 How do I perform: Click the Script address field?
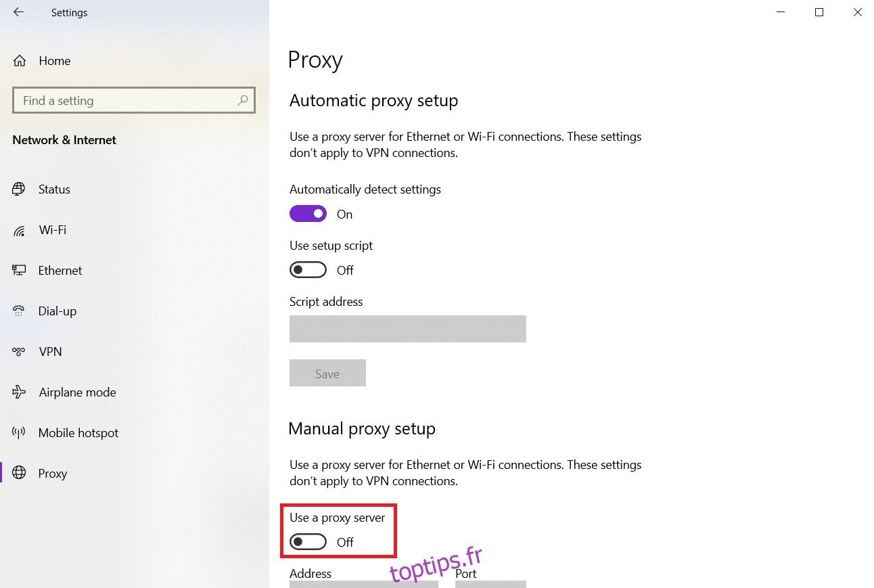(407, 329)
